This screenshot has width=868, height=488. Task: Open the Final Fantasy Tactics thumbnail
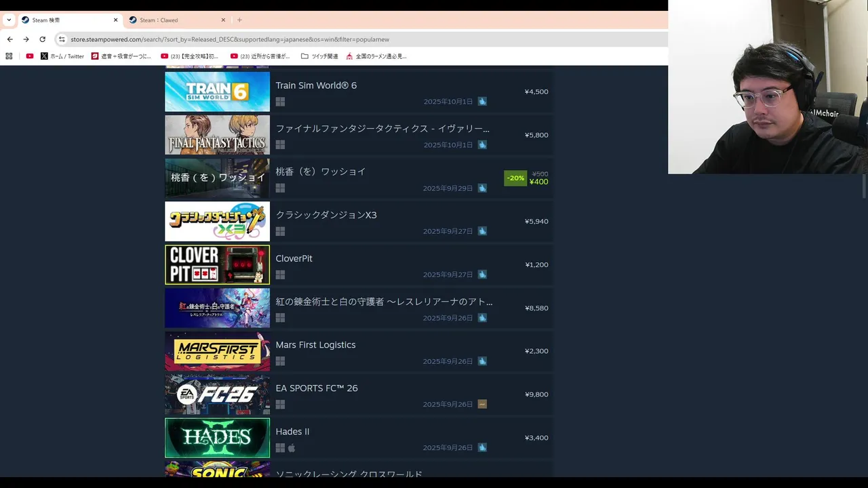coord(217,135)
